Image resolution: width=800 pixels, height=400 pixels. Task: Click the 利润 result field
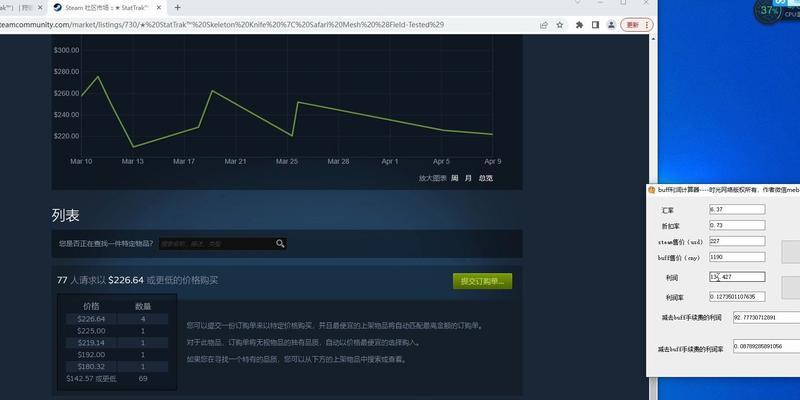pyautogui.click(x=737, y=277)
